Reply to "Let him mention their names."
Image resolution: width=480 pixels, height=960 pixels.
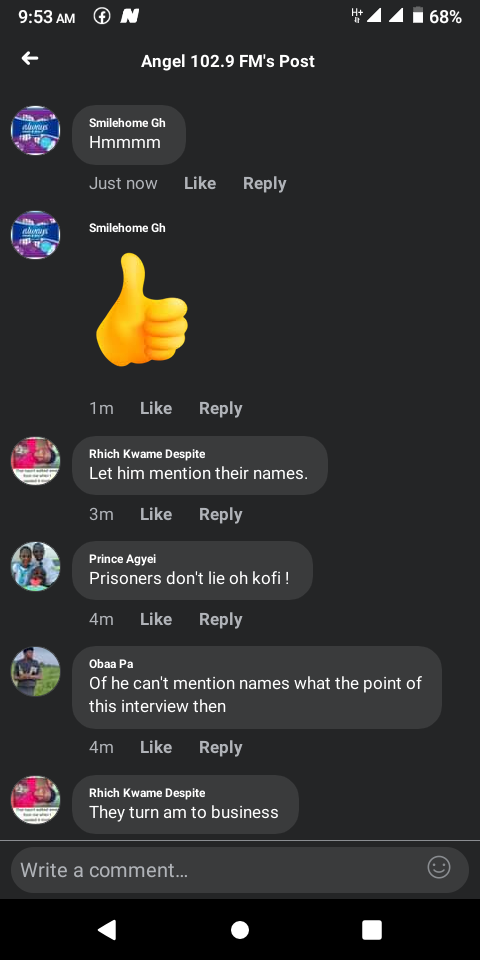pos(220,514)
